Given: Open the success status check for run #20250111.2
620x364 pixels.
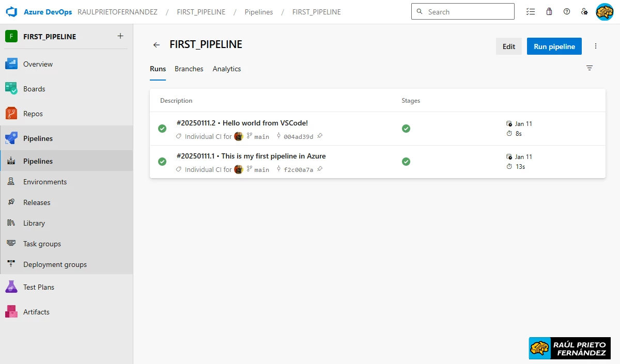Looking at the screenshot, I should [162, 129].
